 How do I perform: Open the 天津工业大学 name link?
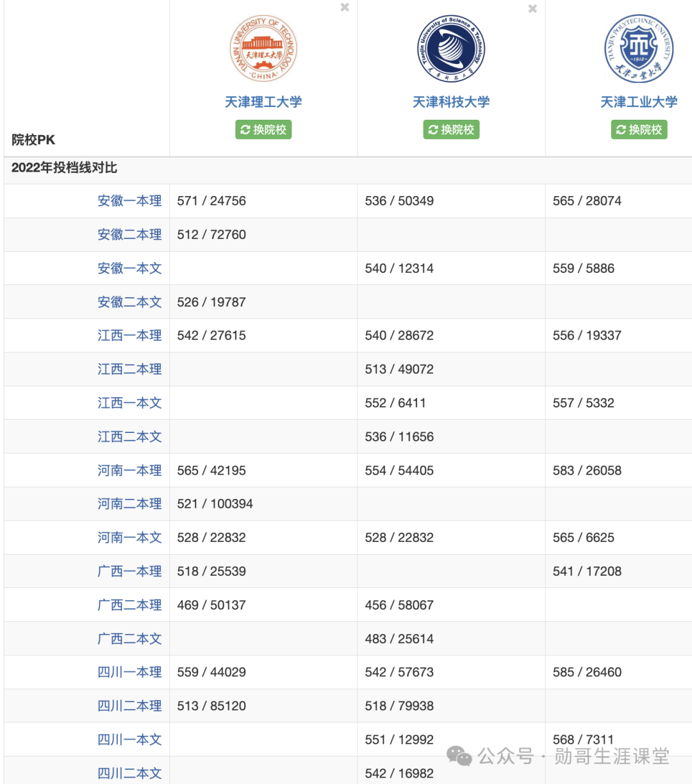tap(638, 101)
